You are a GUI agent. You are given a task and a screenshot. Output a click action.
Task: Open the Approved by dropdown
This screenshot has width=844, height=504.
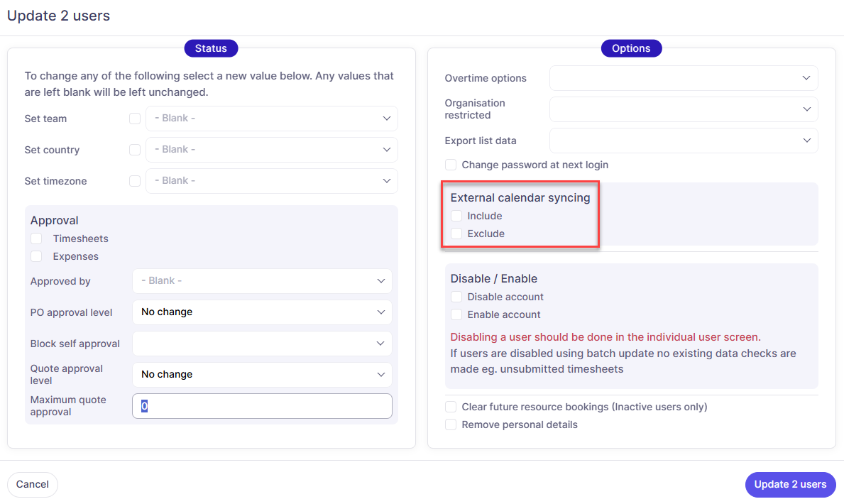point(262,281)
